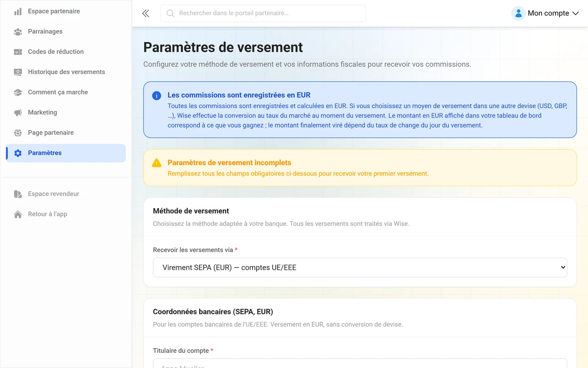Click the Mon compte avatar icon
Screen dimensions: 588x368
(x=518, y=13)
